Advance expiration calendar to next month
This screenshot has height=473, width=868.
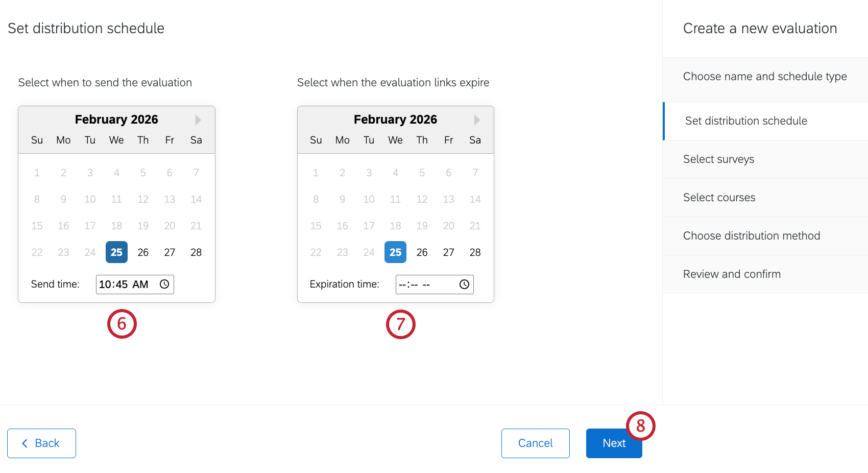pyautogui.click(x=476, y=119)
